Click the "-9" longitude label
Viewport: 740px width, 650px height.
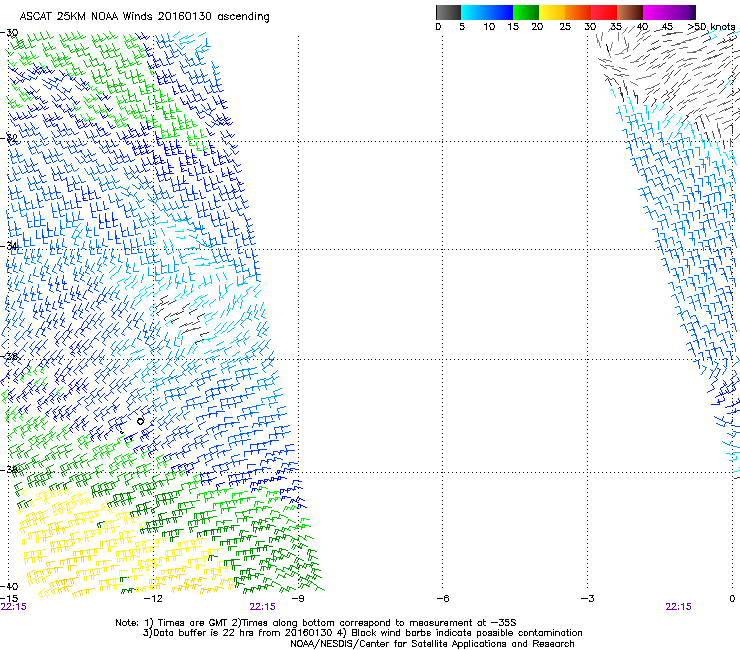click(x=298, y=599)
